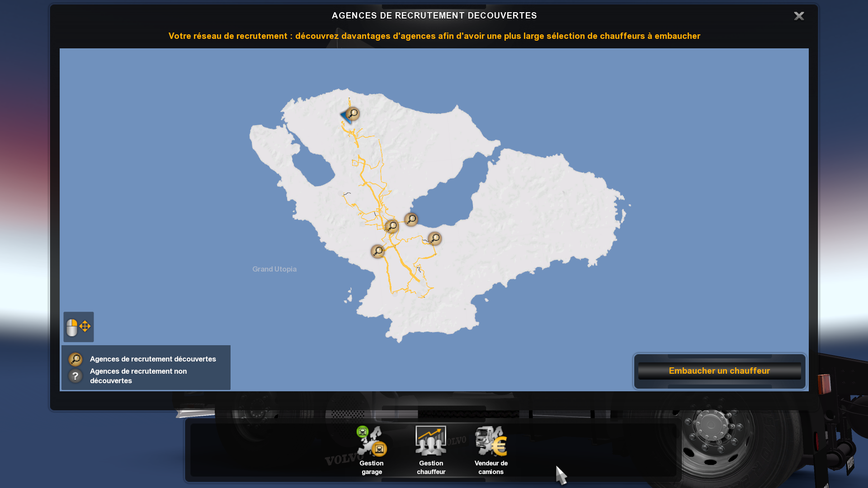Click the Grand Utopia label on the map
The width and height of the screenshot is (868, 488).
click(274, 269)
